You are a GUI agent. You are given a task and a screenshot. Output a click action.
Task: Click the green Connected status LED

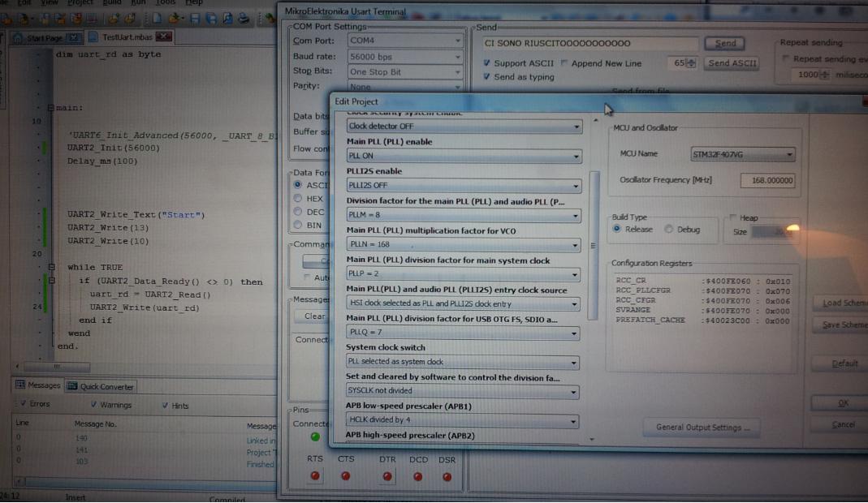coord(315,437)
